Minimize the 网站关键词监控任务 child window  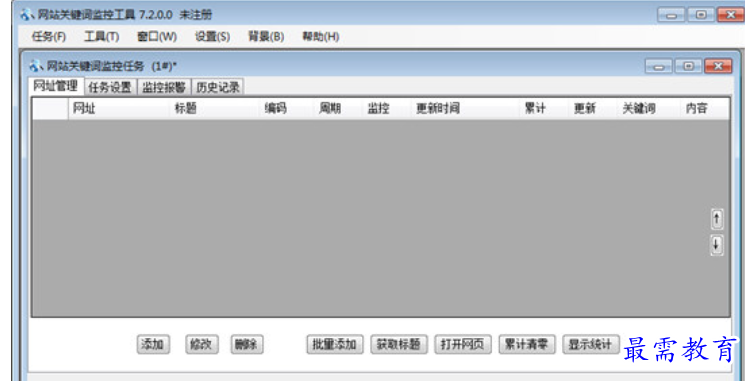point(659,67)
